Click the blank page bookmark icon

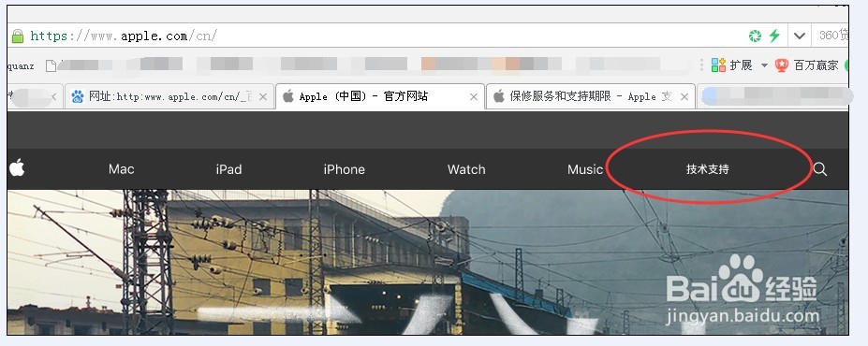click(x=51, y=65)
